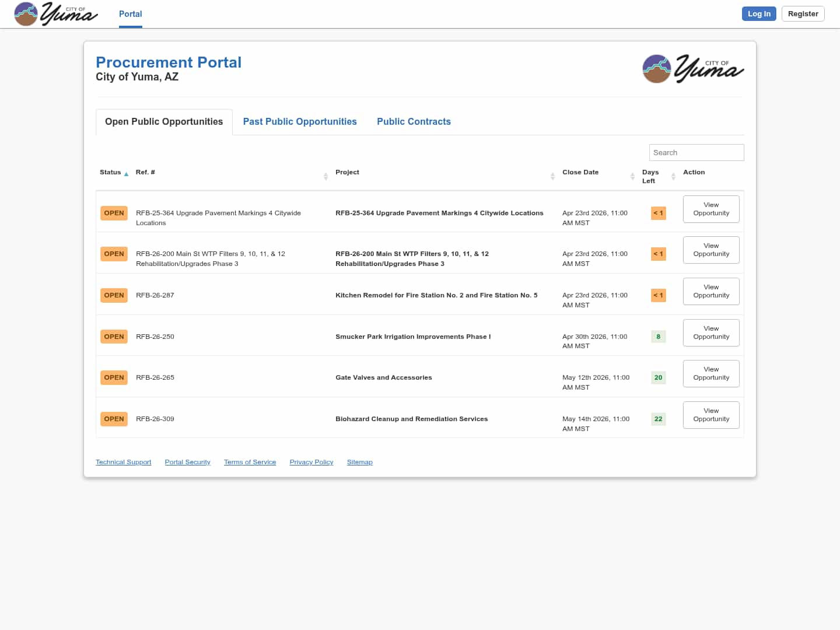This screenshot has width=840, height=630.
Task: Open the Privacy Policy footer link
Action: pyautogui.click(x=311, y=462)
